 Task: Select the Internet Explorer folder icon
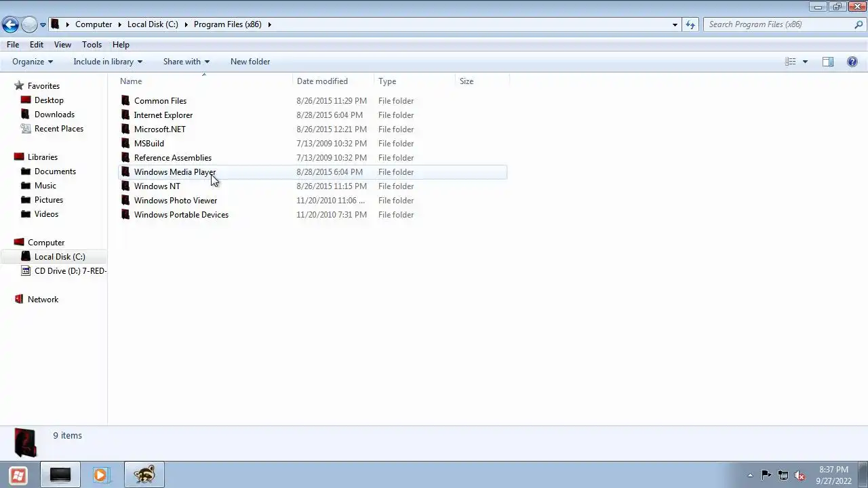pyautogui.click(x=125, y=115)
